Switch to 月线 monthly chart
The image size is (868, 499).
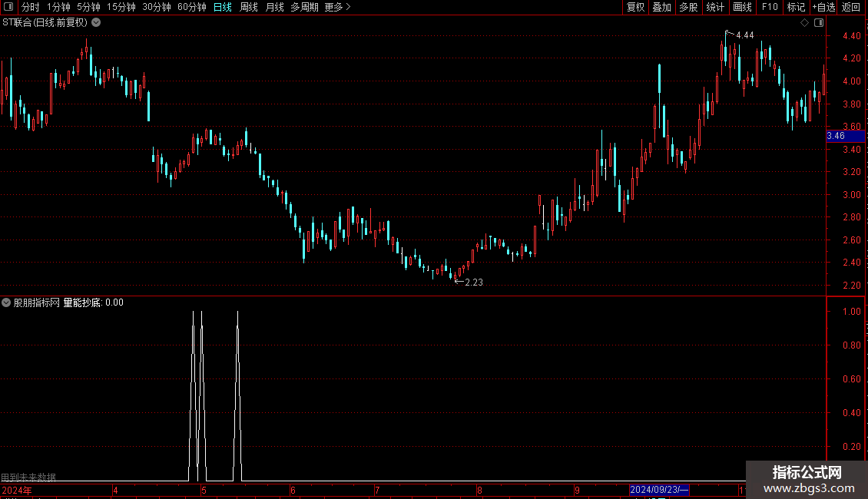coord(274,7)
